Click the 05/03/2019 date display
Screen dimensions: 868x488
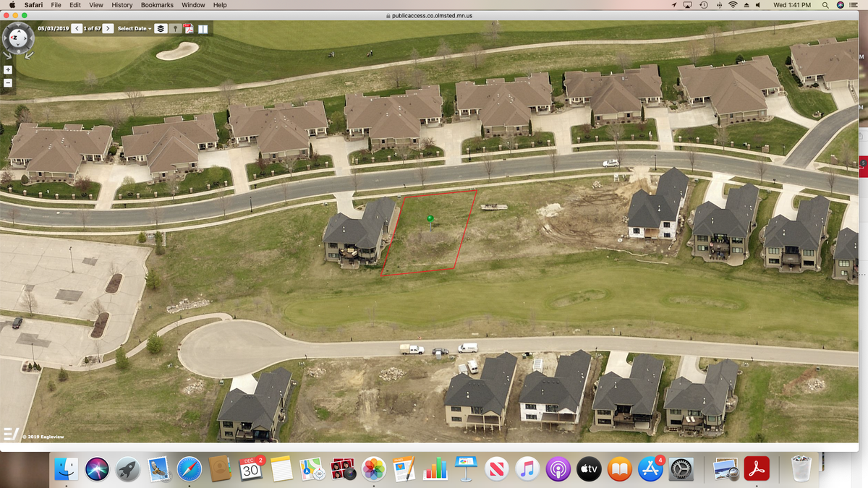click(53, 29)
